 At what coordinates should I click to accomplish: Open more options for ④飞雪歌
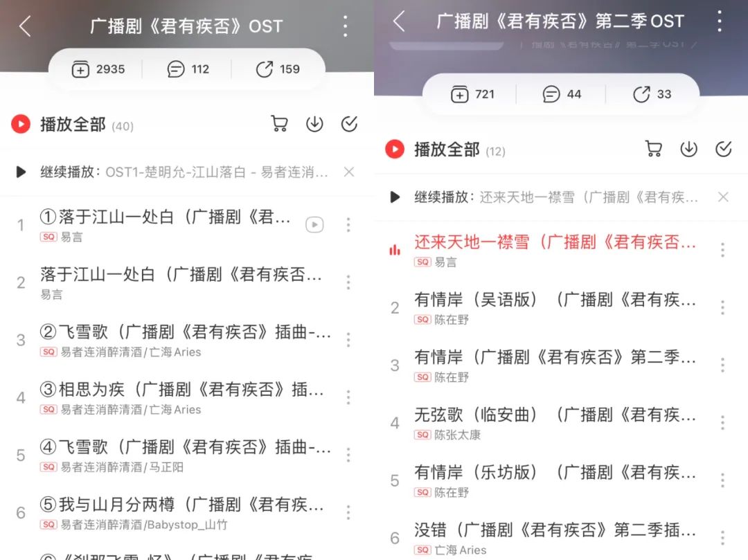pyautogui.click(x=348, y=455)
